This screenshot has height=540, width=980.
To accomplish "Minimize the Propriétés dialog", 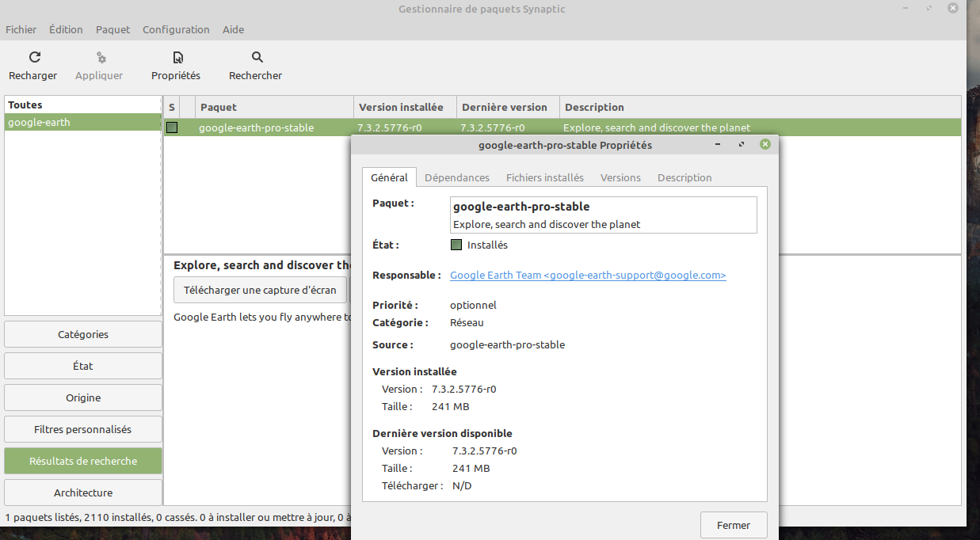I will pyautogui.click(x=718, y=145).
